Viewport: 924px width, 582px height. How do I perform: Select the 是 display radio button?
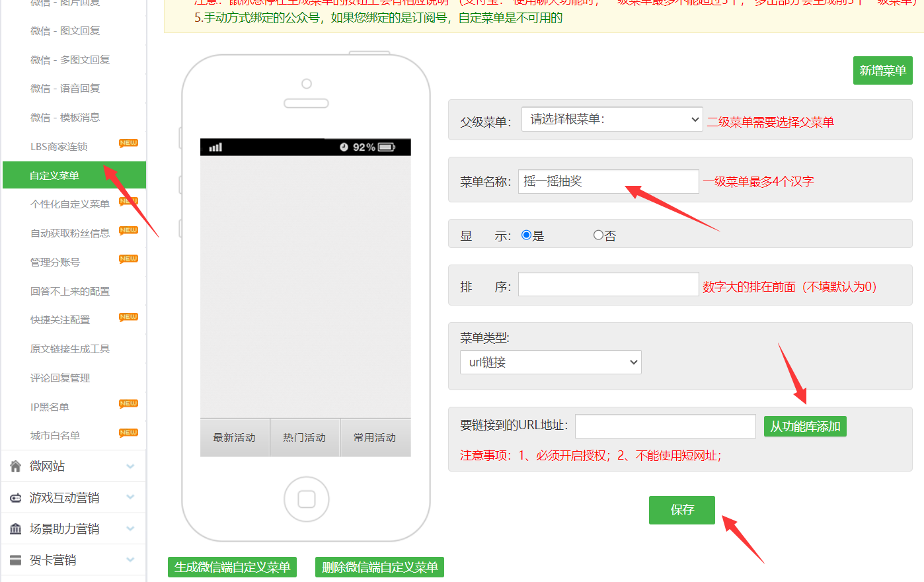click(527, 235)
